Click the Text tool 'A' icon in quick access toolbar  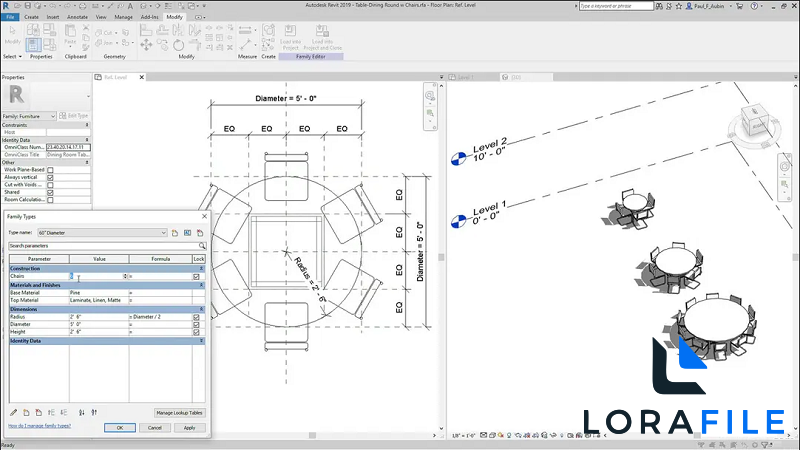130,6
